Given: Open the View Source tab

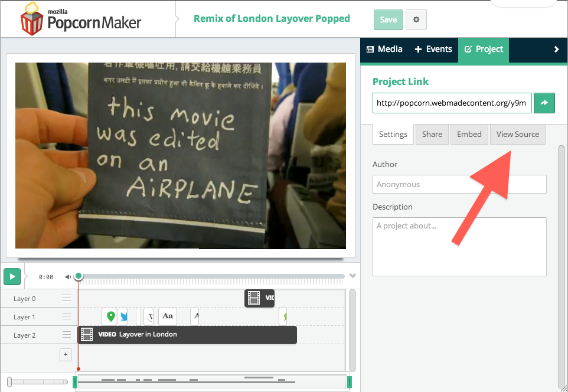Looking at the screenshot, I should (x=517, y=134).
